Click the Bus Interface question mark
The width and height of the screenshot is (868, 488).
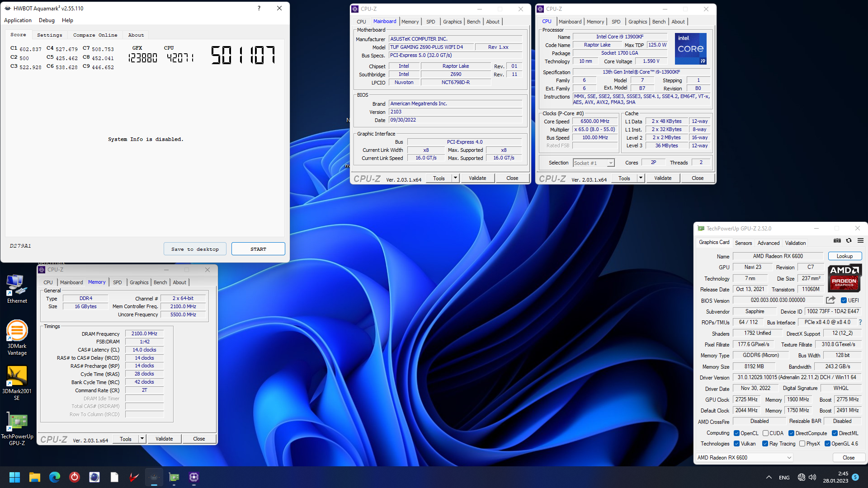860,322
